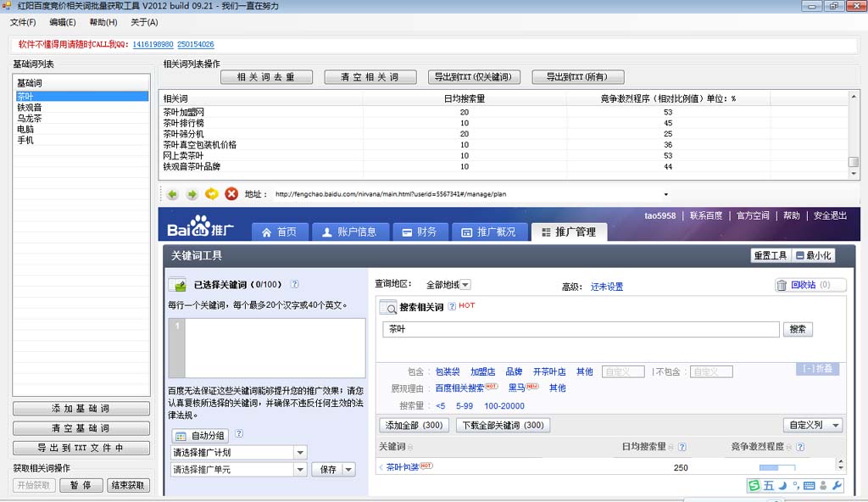868x502 pixels.
Task: Click help icon beside 日均搜索量 column
Action: click(682, 447)
